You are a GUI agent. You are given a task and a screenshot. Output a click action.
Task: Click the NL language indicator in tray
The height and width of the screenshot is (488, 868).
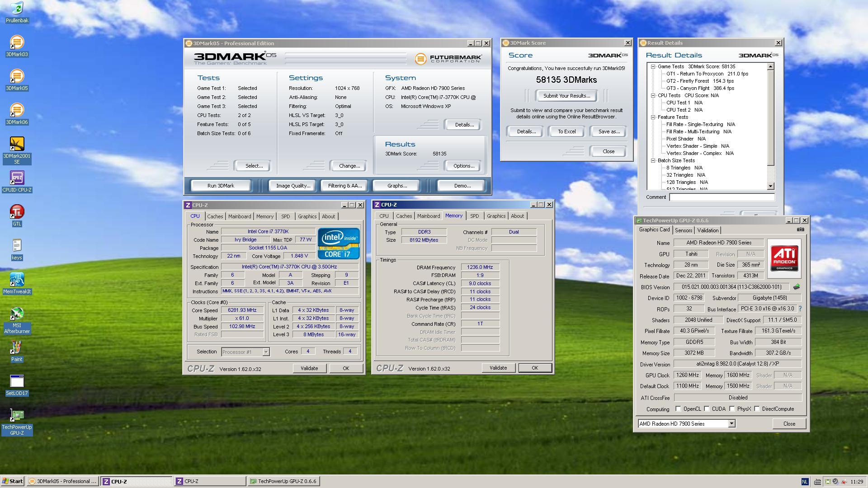tap(805, 482)
